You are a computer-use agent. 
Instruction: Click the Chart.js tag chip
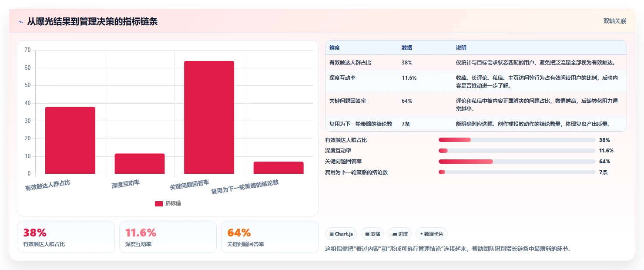[341, 234]
